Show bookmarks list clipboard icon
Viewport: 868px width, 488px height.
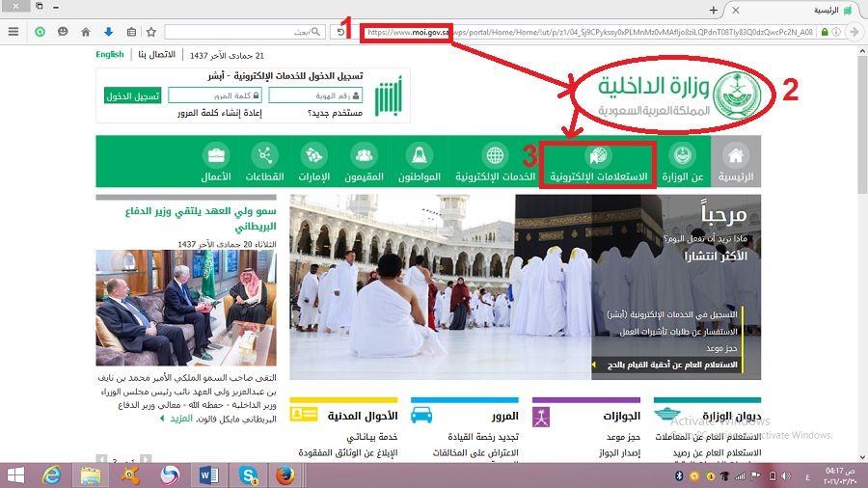[x=131, y=32]
